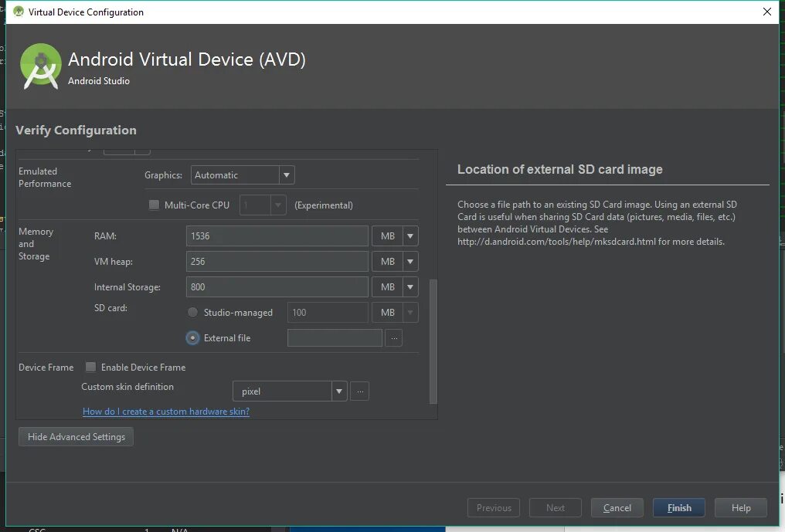This screenshot has width=785, height=532.
Task: Click the Verify Configuration heading
Action: [76, 130]
